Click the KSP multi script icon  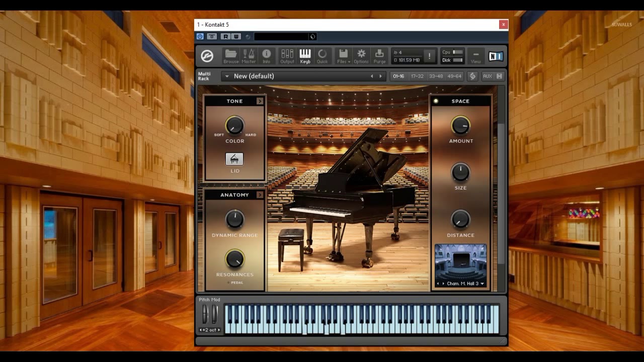tap(472, 76)
